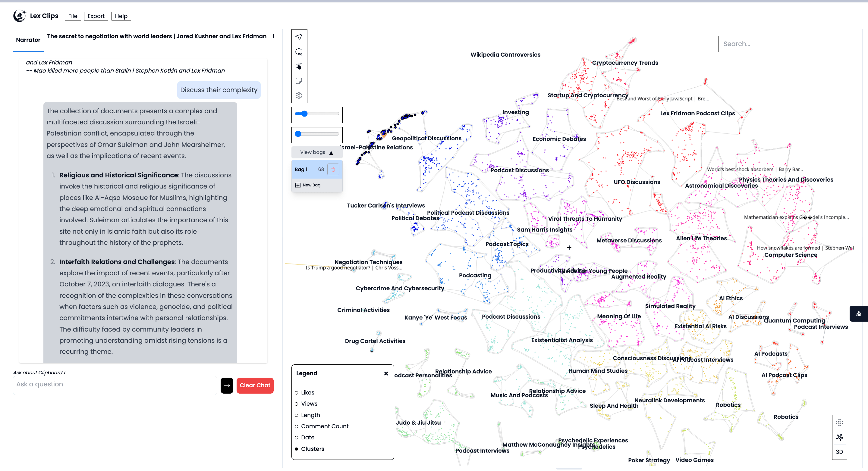Toggle the graph network layout icon
This screenshot has height=471, width=868.
(839, 437)
